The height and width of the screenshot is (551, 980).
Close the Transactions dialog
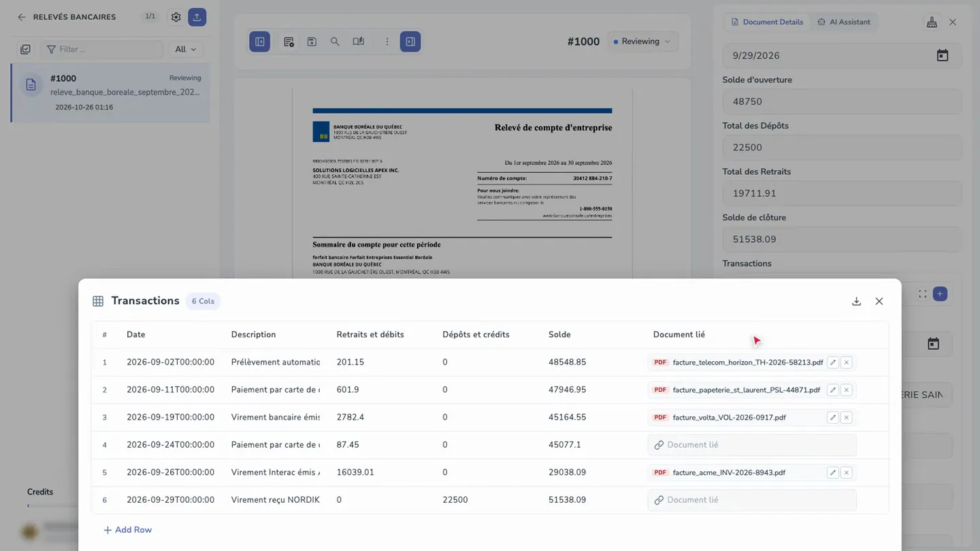(x=879, y=301)
